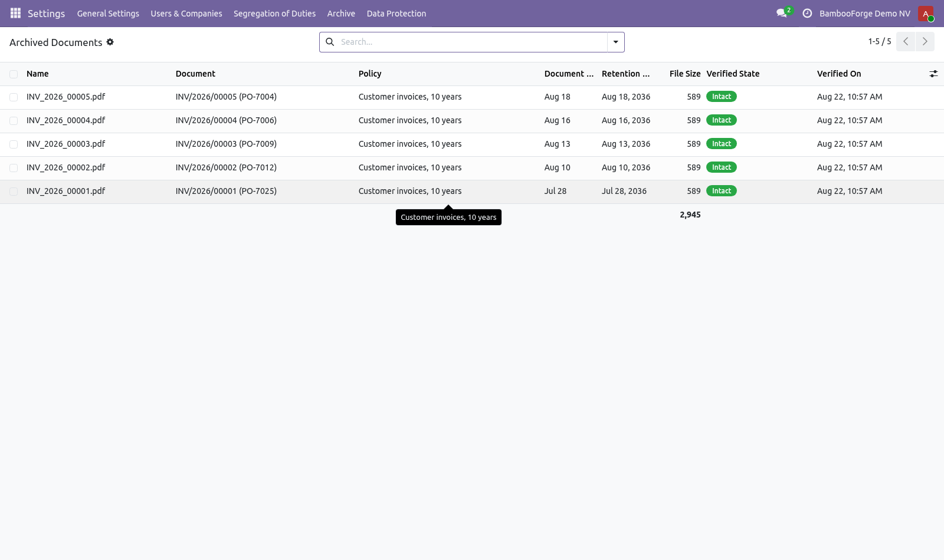Sort by the Name column header

(38, 74)
